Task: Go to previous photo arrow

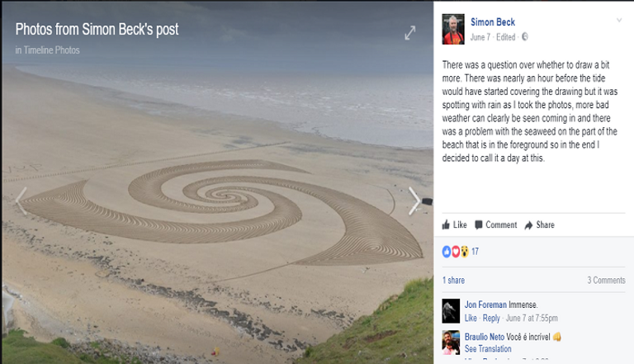Action: [21, 201]
